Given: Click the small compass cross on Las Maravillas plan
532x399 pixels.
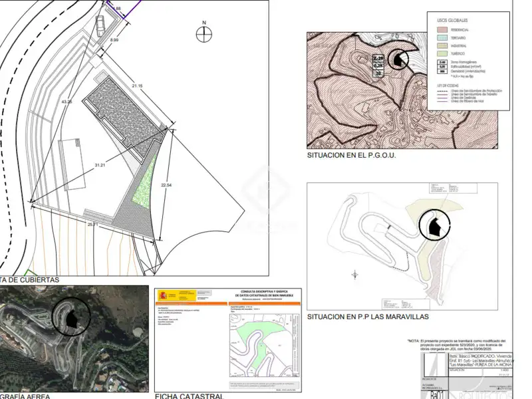Looking at the screenshot, I should pyautogui.click(x=355, y=274).
